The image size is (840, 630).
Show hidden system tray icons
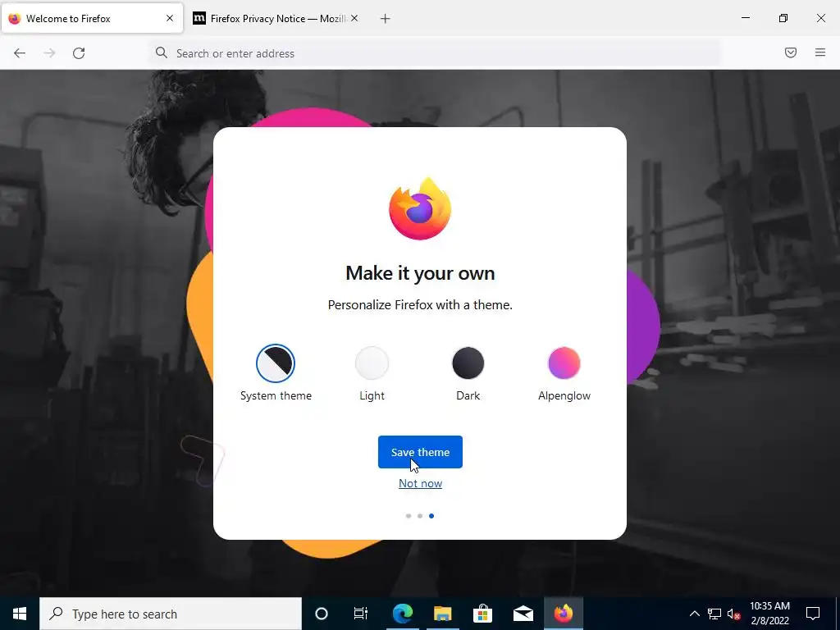point(694,614)
